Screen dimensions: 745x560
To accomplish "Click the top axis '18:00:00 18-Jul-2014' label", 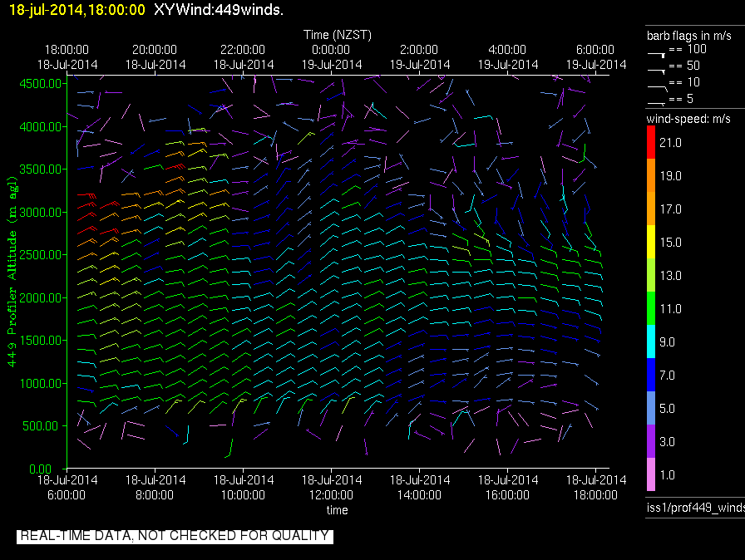I will (67, 57).
